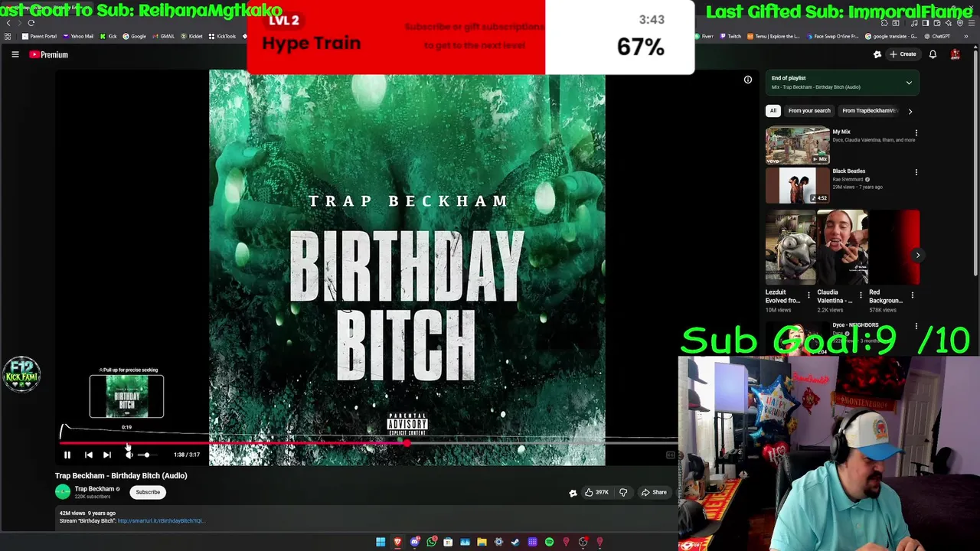This screenshot has width=980, height=551.
Task: Open the Fiverr bookmark
Action: [x=703, y=36]
